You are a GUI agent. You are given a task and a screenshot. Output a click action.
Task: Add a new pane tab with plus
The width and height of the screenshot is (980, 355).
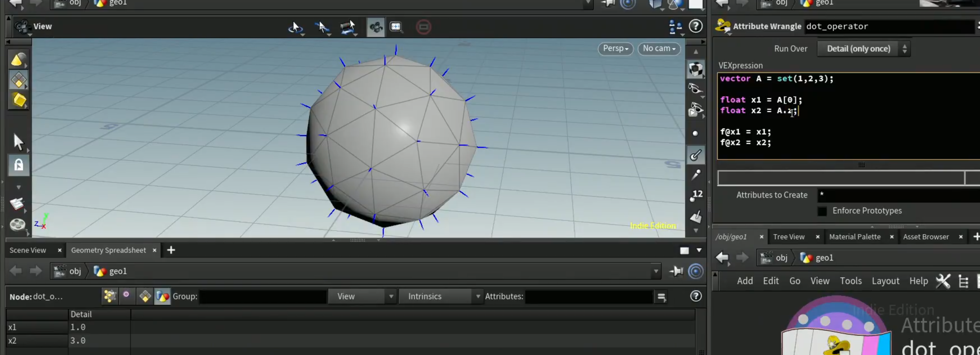[x=171, y=250]
